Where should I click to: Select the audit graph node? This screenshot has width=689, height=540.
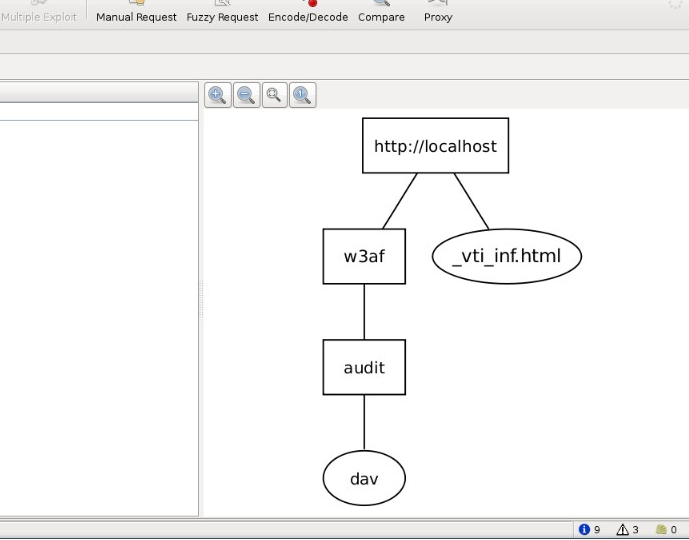[364, 367]
